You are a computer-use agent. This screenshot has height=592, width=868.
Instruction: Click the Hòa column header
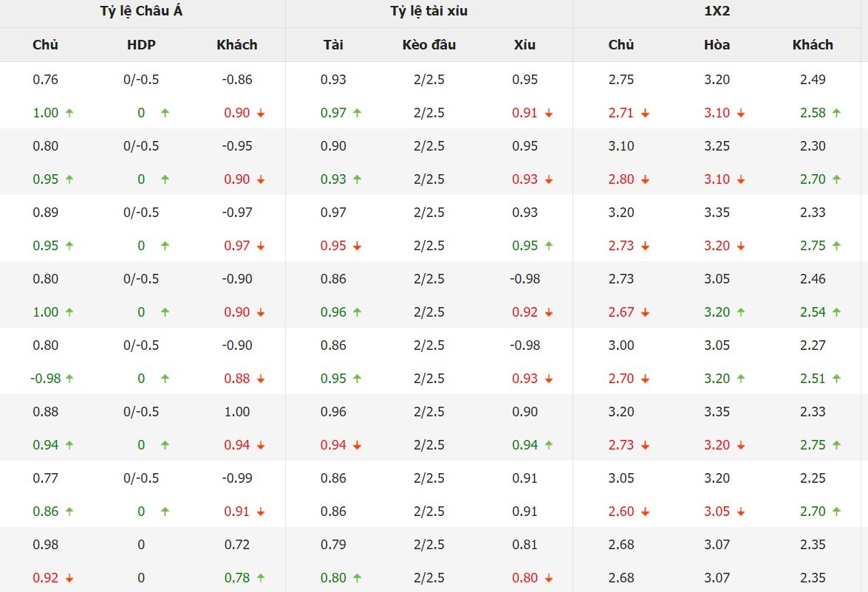(717, 45)
